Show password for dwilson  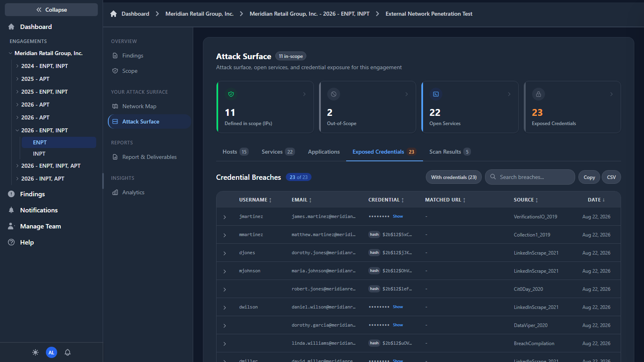click(398, 307)
